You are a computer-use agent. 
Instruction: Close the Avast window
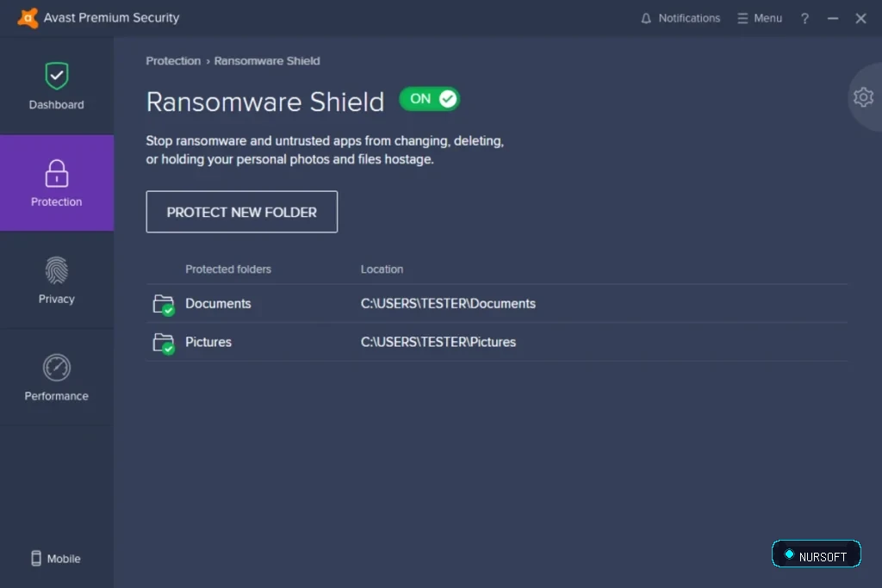[860, 19]
